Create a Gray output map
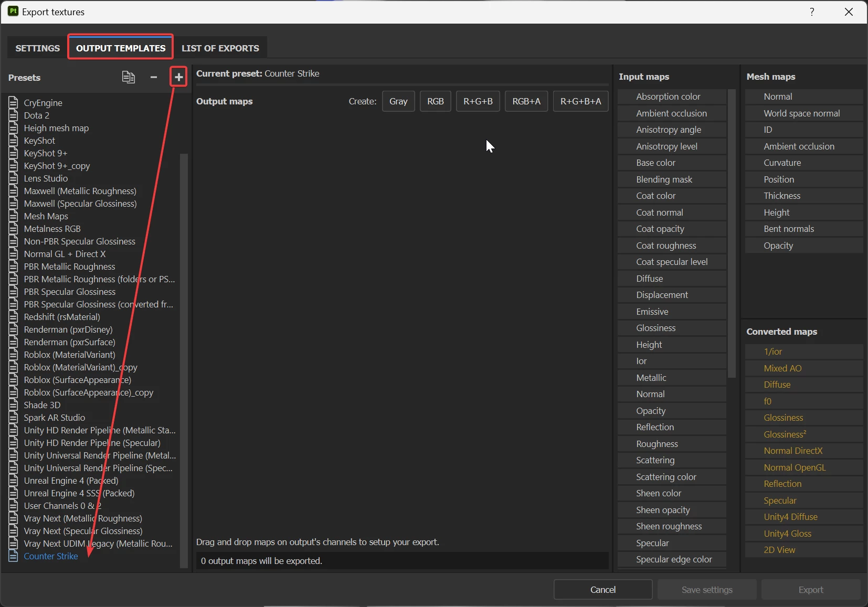 click(398, 101)
